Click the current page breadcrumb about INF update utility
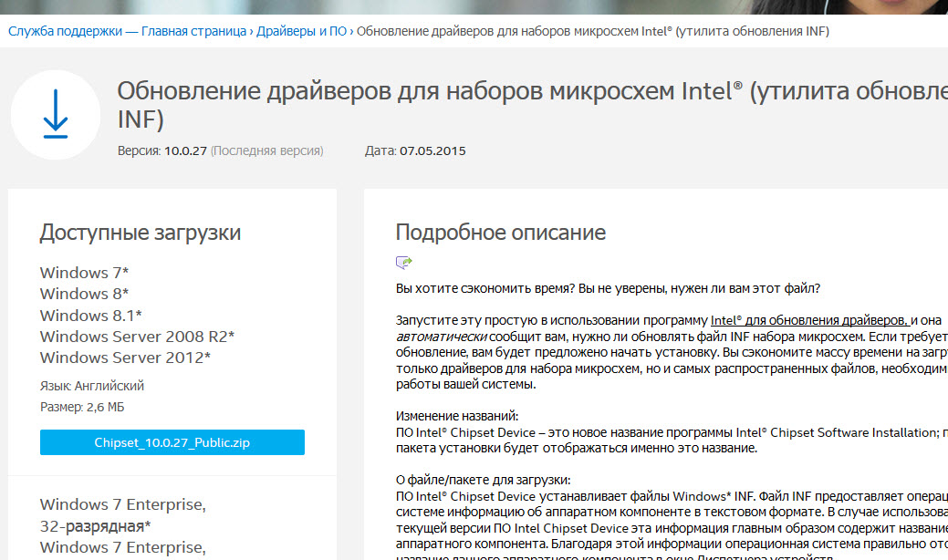This screenshot has width=948, height=560. (x=592, y=31)
